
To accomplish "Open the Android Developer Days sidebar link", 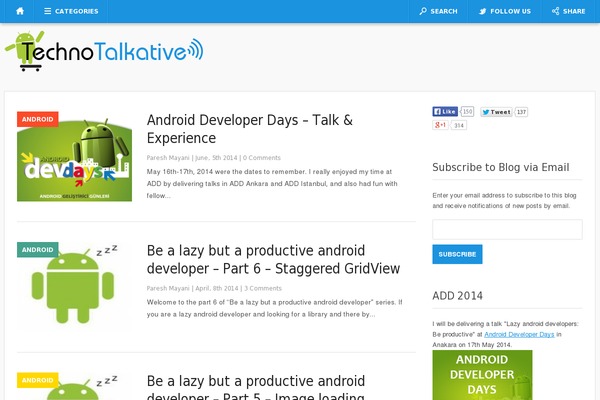I will pyautogui.click(x=519, y=334).
